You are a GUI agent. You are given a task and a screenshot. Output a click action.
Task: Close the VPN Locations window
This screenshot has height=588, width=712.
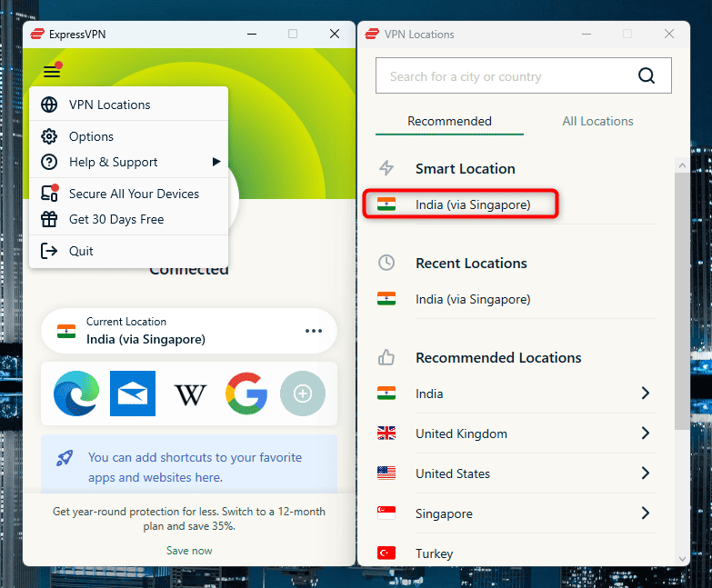point(669,34)
